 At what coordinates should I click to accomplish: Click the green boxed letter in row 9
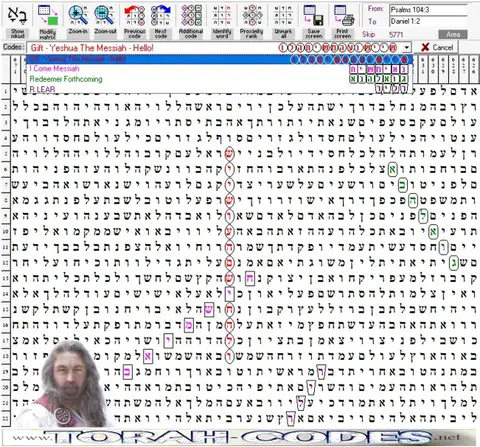click(x=423, y=216)
